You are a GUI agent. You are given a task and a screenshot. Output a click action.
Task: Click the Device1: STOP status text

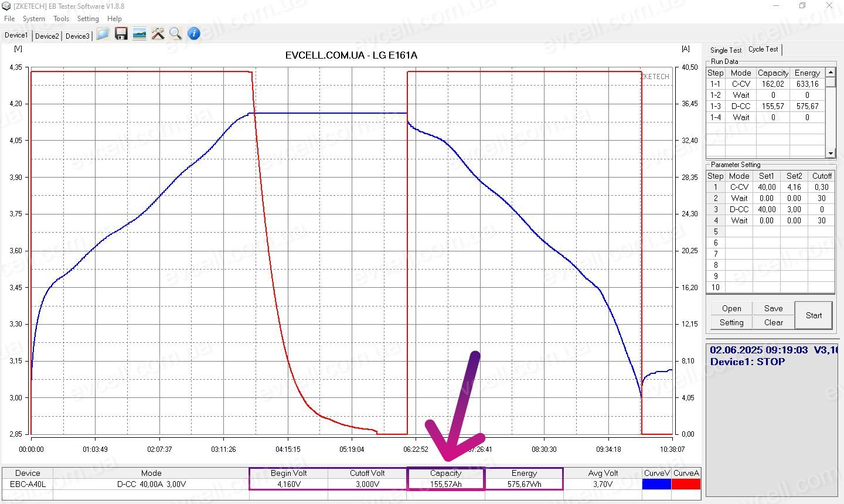coord(747,362)
